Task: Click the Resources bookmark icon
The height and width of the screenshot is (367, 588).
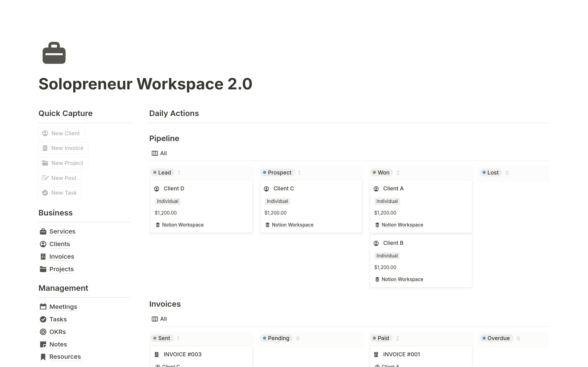Action: pos(43,357)
